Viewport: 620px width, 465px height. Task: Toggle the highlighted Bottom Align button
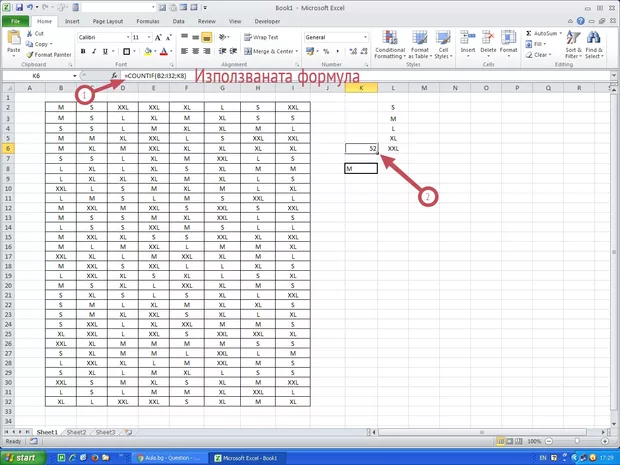206,37
